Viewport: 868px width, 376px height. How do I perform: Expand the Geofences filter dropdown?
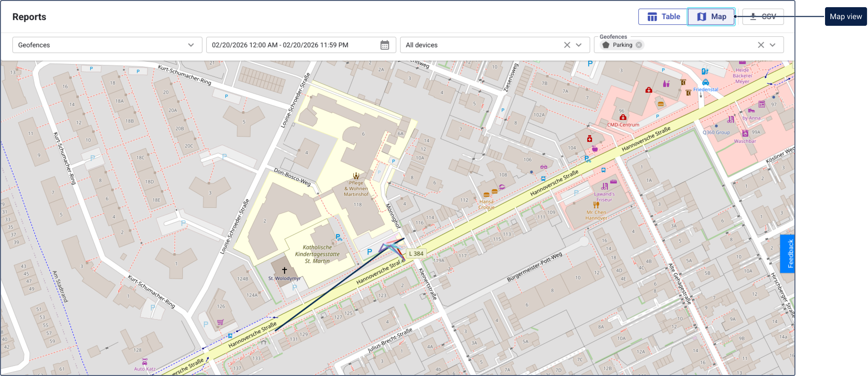(773, 45)
